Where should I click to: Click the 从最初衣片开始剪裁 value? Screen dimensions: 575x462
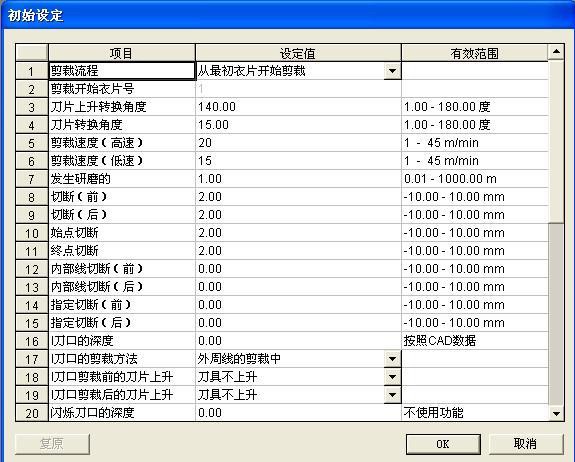click(251, 71)
